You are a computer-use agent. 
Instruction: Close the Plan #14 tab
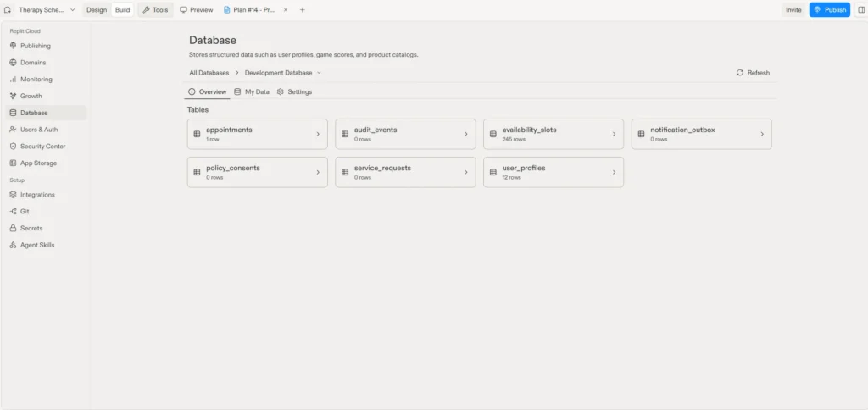coord(286,10)
